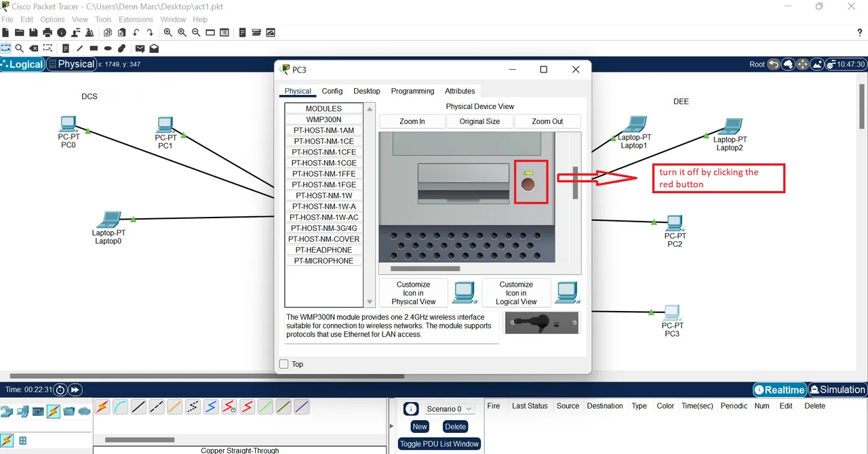Click Customize Icon in Logical View
The width and height of the screenshot is (868, 454).
point(516,293)
